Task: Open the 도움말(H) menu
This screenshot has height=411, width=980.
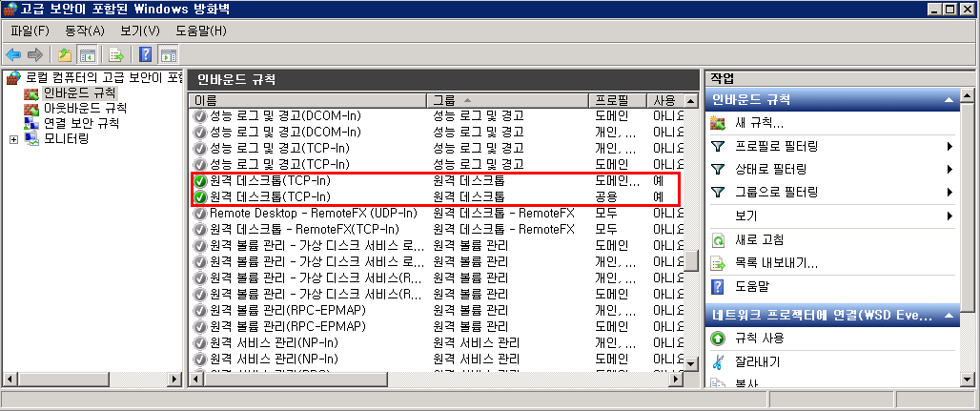Action: (x=200, y=31)
